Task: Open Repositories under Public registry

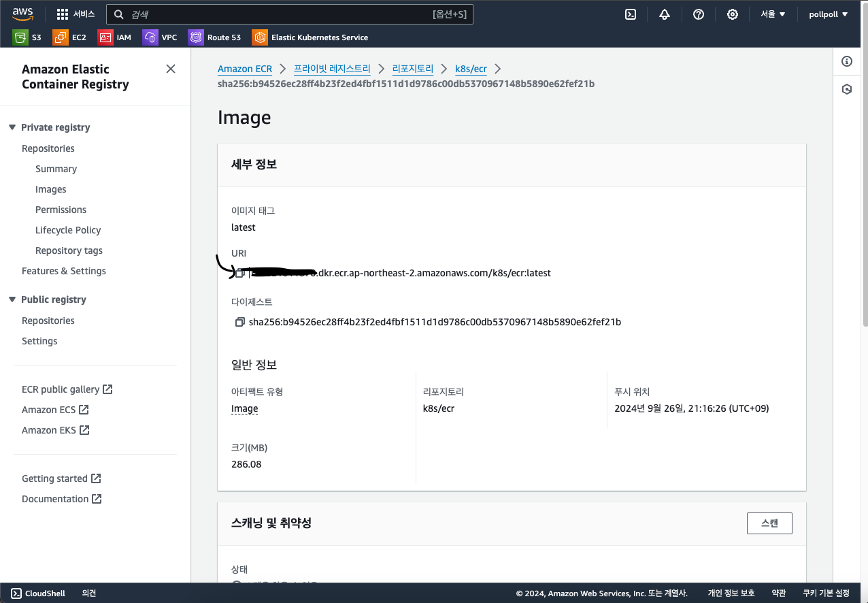Action: (48, 321)
